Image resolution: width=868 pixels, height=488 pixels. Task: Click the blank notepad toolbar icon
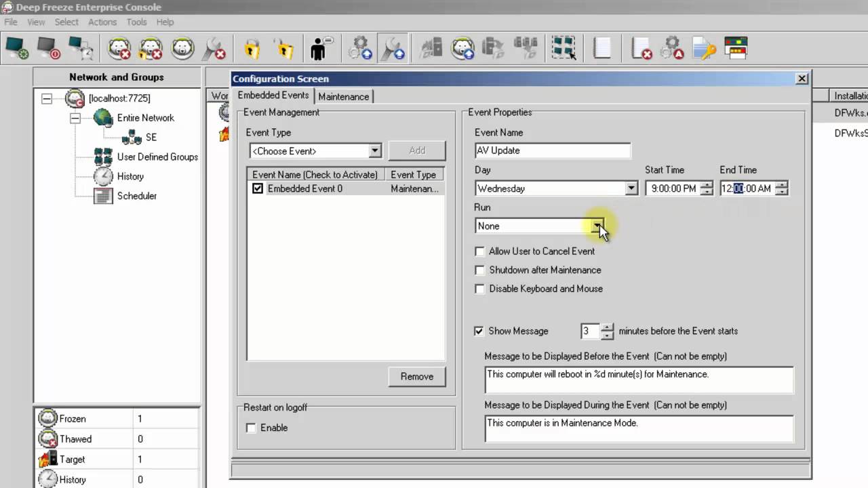602,48
